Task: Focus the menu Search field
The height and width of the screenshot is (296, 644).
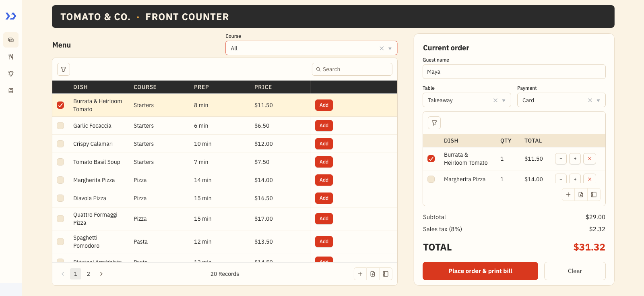Action: (x=352, y=69)
